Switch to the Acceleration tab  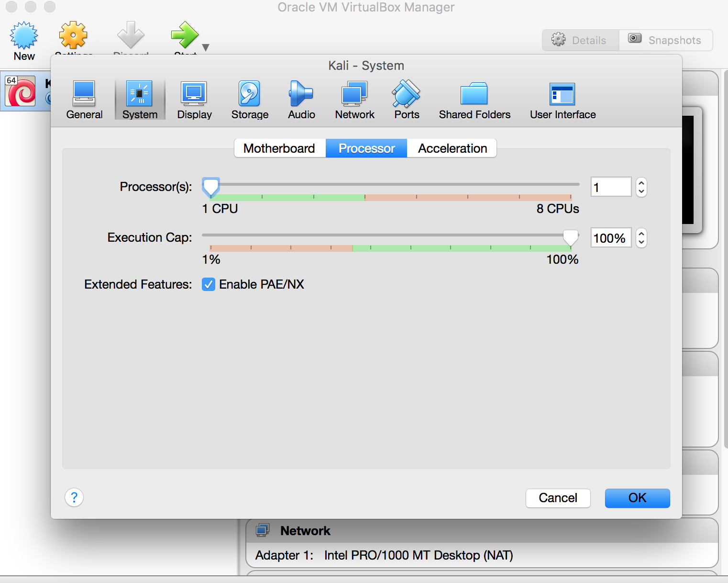click(452, 148)
